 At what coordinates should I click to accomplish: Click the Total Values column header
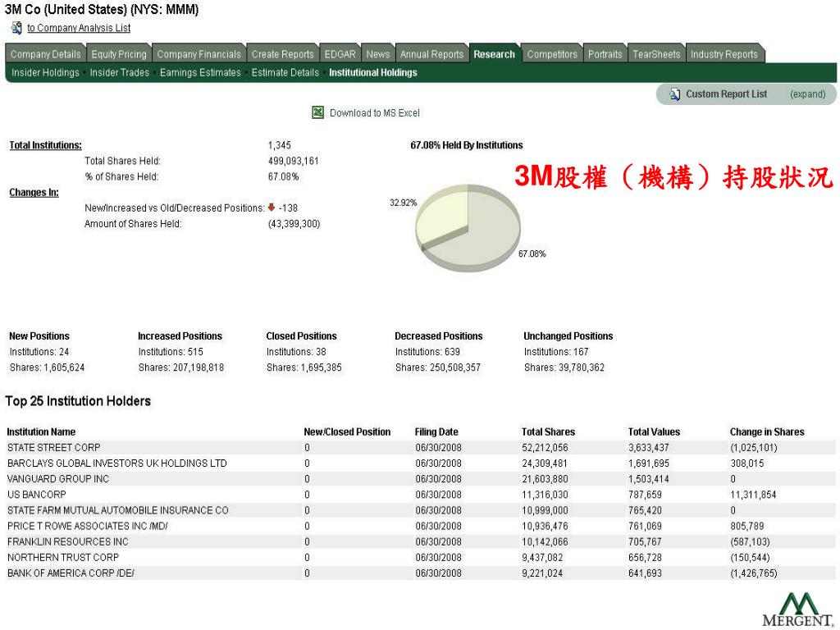(654, 431)
